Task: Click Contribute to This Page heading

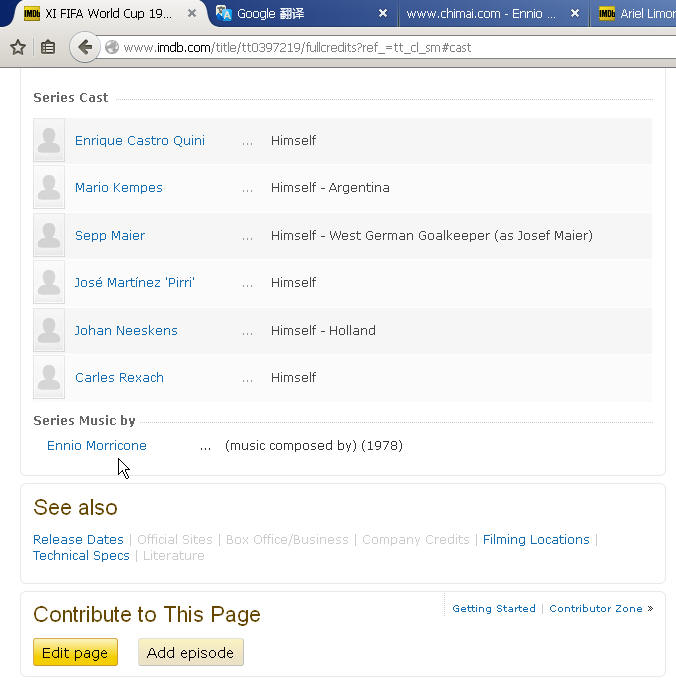Action: coord(147,614)
